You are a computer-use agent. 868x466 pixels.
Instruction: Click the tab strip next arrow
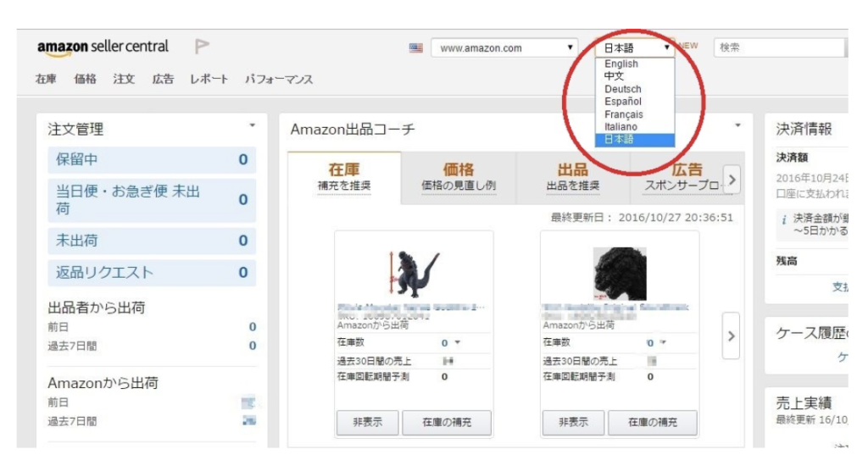point(732,180)
